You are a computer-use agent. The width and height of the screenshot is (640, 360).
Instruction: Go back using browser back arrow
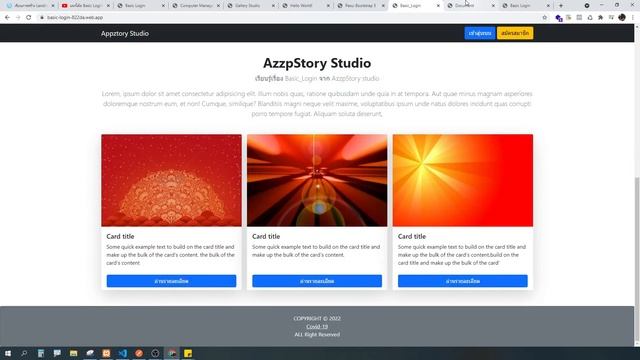[x=7, y=18]
